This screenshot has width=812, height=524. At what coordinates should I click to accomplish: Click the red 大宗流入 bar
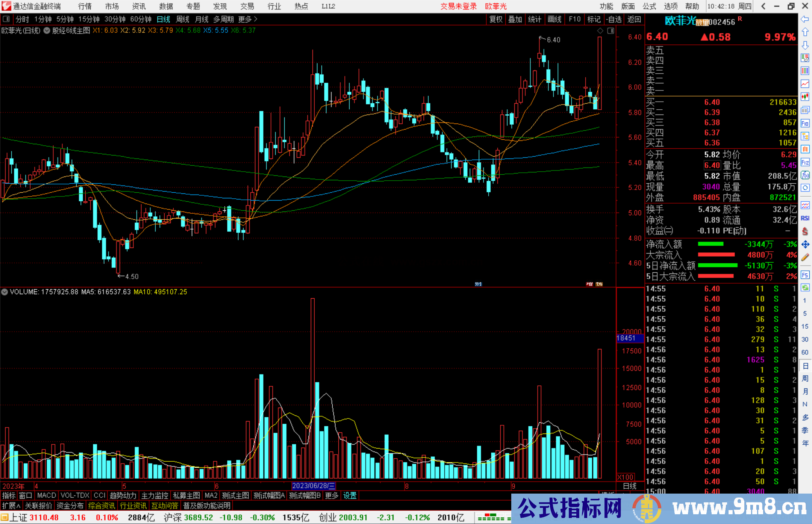click(x=716, y=255)
